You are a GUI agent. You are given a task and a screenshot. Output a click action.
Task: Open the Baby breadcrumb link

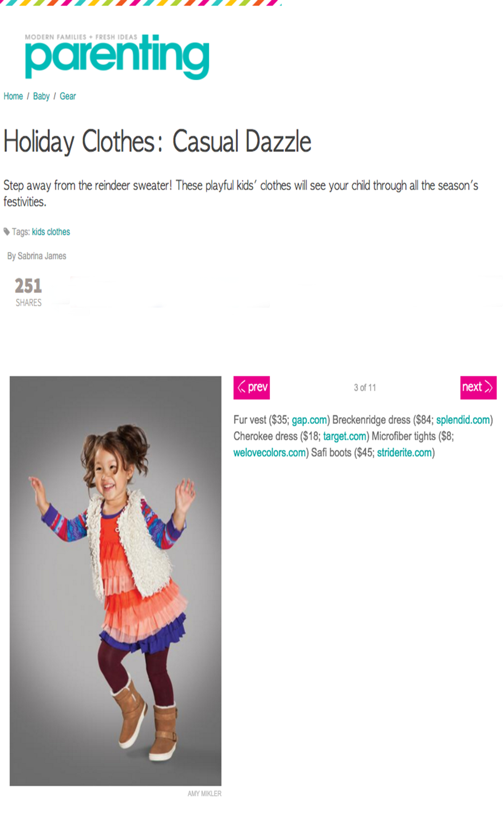(x=41, y=96)
